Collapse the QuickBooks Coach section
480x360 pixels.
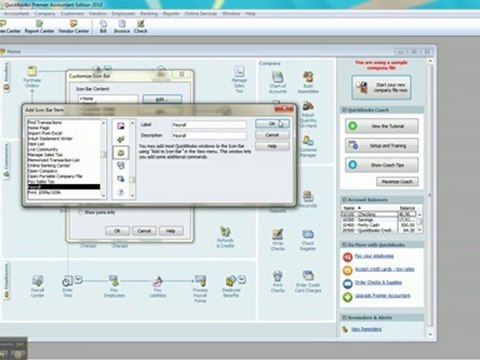pyautogui.click(x=344, y=110)
